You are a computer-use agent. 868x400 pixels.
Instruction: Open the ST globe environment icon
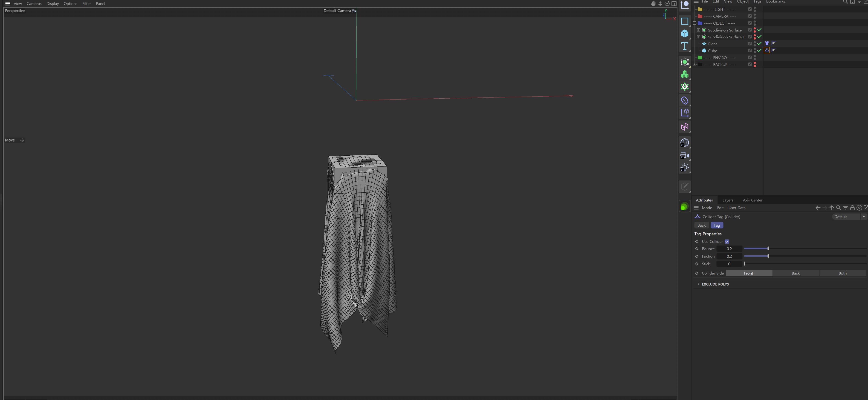tap(684, 143)
